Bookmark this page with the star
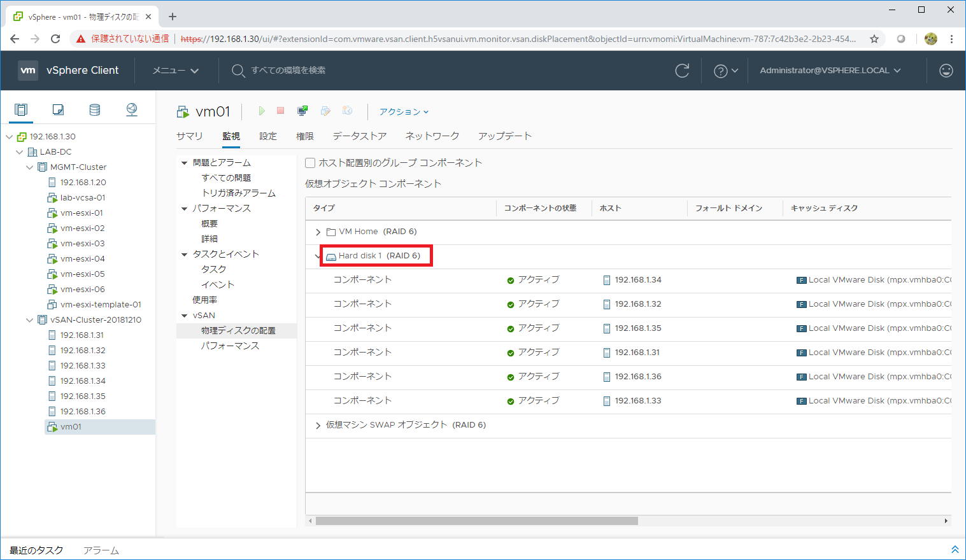 coord(874,39)
